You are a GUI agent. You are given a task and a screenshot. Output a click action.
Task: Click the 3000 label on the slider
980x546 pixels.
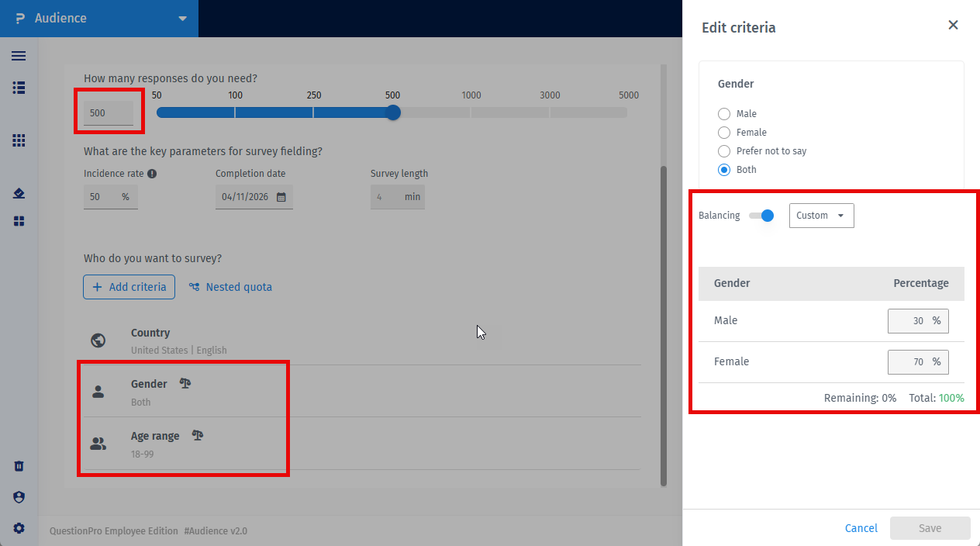550,95
